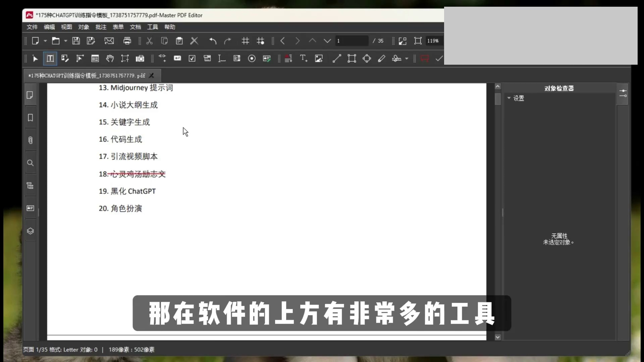Image resolution: width=644 pixels, height=362 pixels.
Task: Close the CHATGPT训练指令模板 document tab
Action: pyautogui.click(x=152, y=75)
